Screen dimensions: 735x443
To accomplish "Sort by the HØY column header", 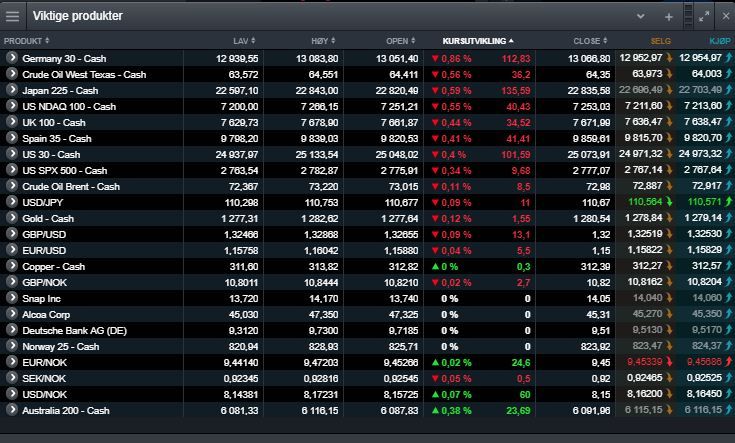I will [x=323, y=41].
